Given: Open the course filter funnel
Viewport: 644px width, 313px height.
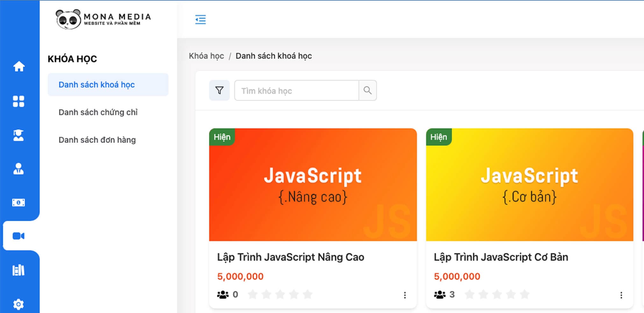Looking at the screenshot, I should (x=219, y=91).
